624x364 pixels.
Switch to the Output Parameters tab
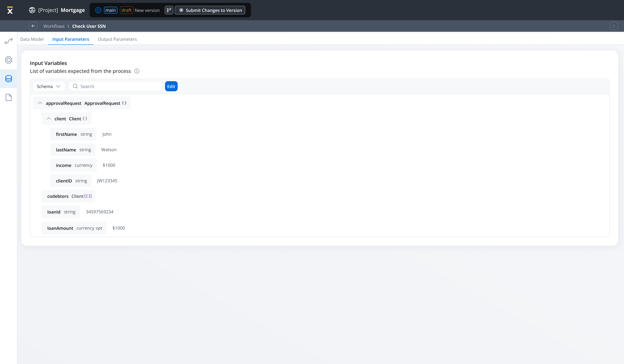pyautogui.click(x=117, y=39)
